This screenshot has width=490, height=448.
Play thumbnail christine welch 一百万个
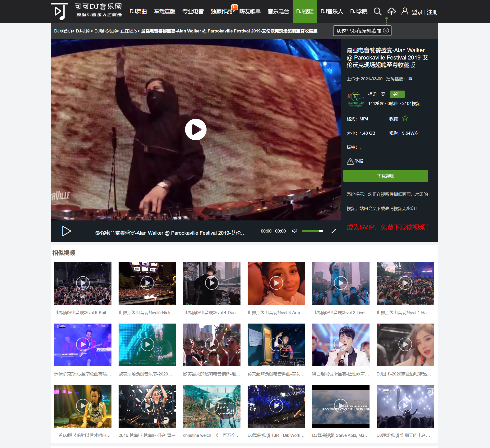point(212,406)
